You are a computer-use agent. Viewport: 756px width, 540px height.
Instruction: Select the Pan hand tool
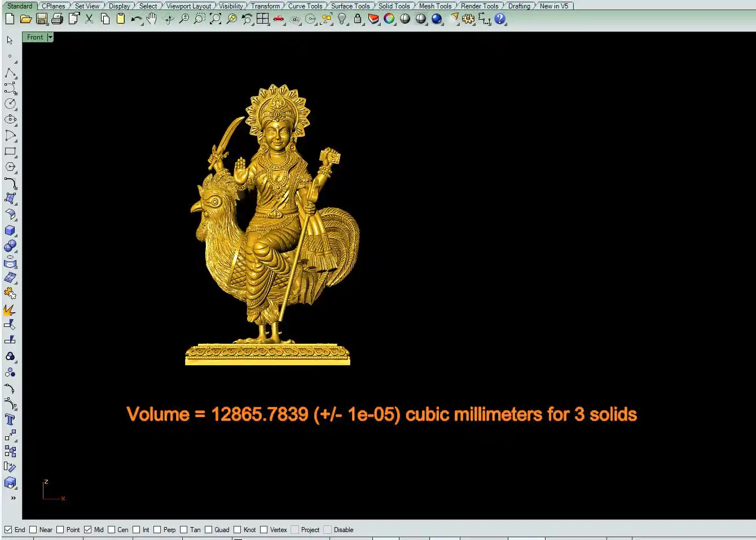(152, 19)
